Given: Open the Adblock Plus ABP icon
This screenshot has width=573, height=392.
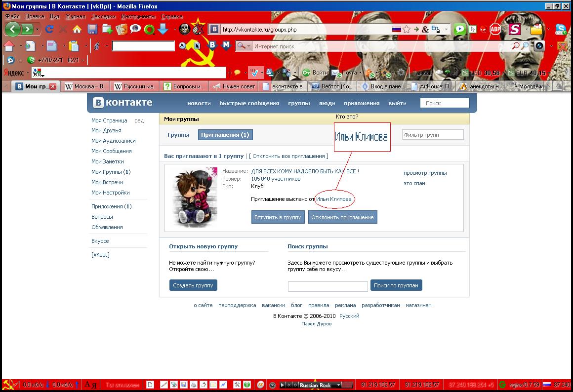Looking at the screenshot, I should 495,29.
